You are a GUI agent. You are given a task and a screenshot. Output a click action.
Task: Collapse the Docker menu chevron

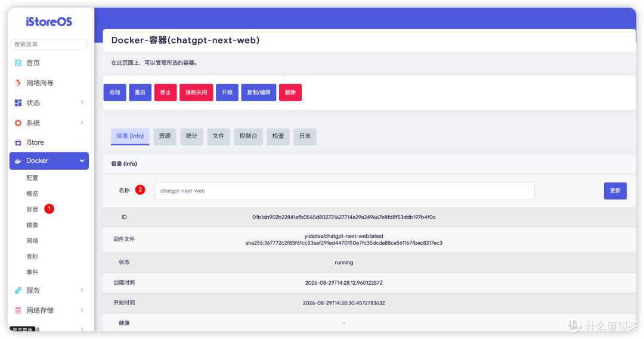[82, 161]
